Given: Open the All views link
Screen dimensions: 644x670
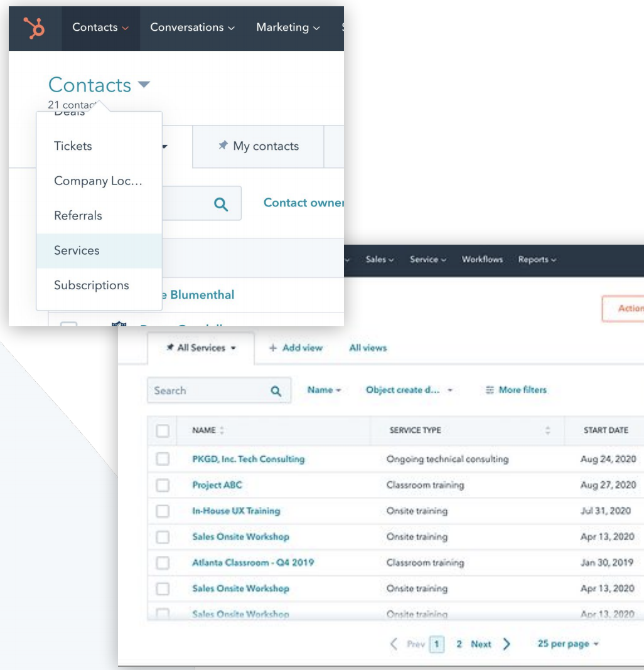Looking at the screenshot, I should (368, 348).
